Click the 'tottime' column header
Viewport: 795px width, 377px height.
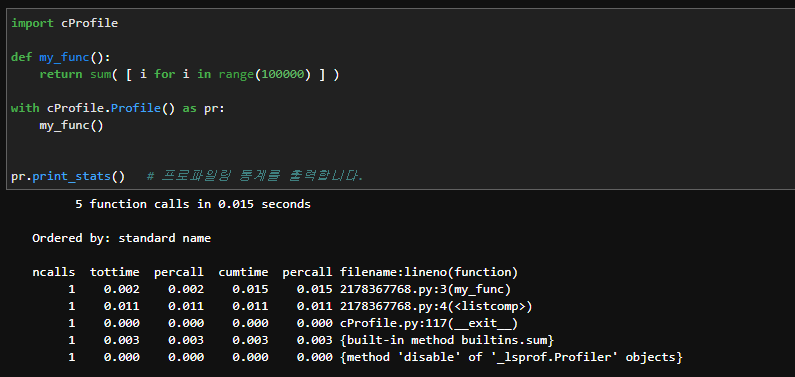pyautogui.click(x=115, y=272)
